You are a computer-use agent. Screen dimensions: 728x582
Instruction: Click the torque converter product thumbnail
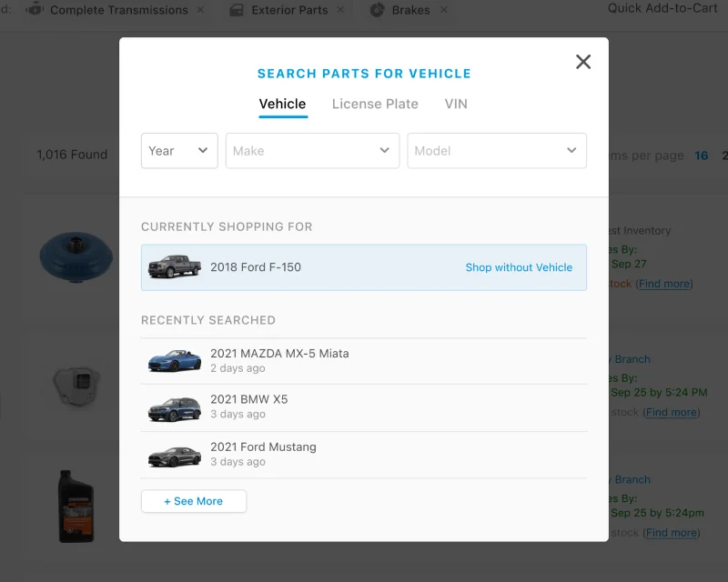coord(76,257)
